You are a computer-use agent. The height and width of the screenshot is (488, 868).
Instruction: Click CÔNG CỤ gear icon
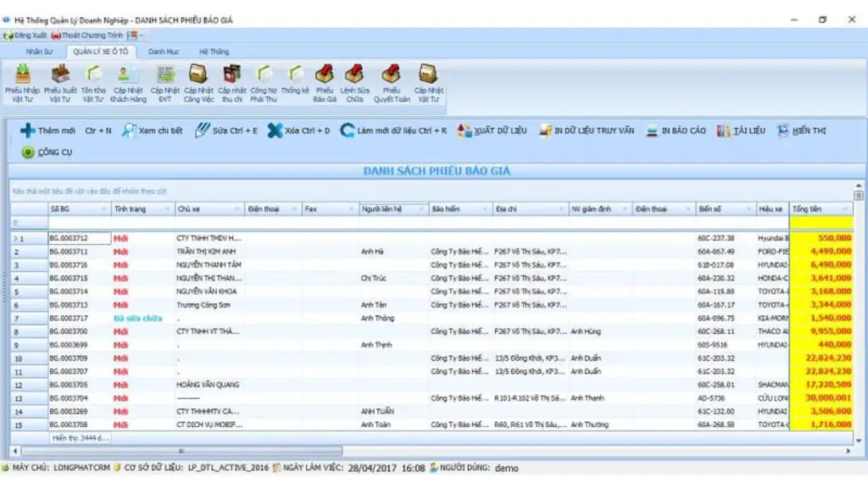(x=28, y=152)
